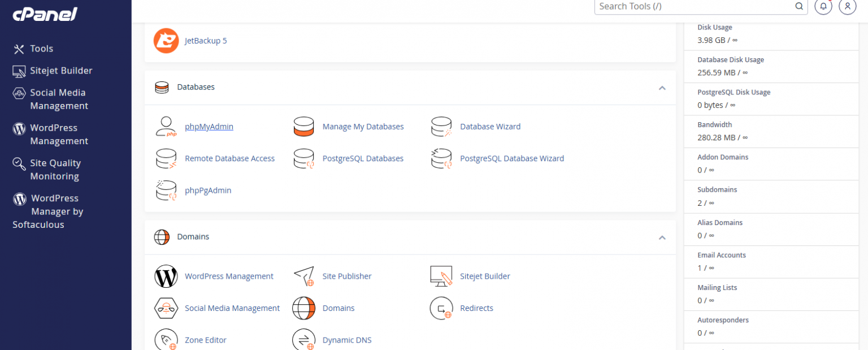Launch the Zone Editor tool
Image resolution: width=868 pixels, height=350 pixels.
click(206, 340)
